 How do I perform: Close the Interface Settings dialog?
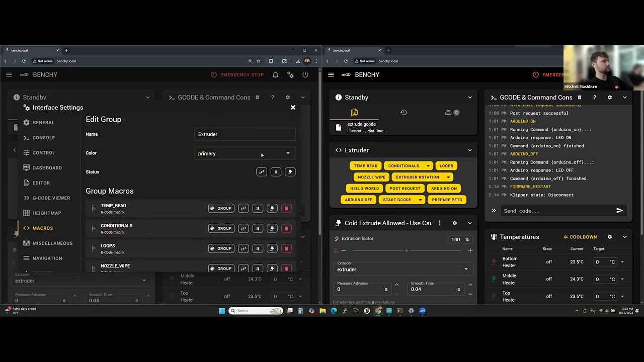293,108
